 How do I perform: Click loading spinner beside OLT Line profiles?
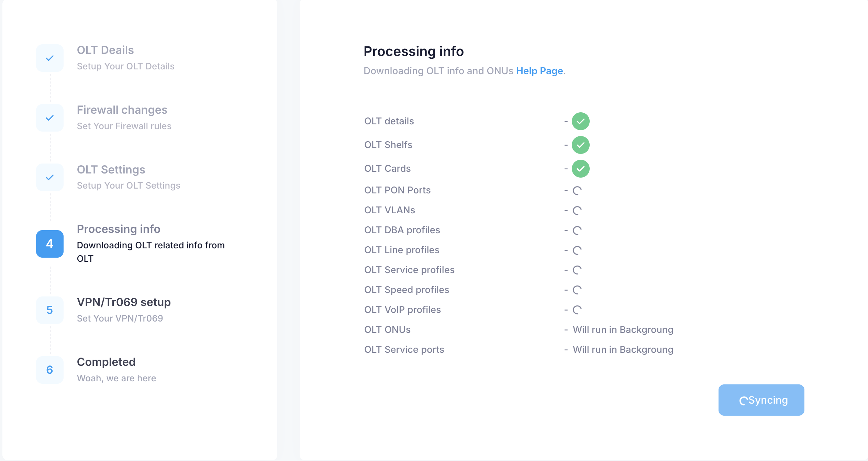(577, 250)
